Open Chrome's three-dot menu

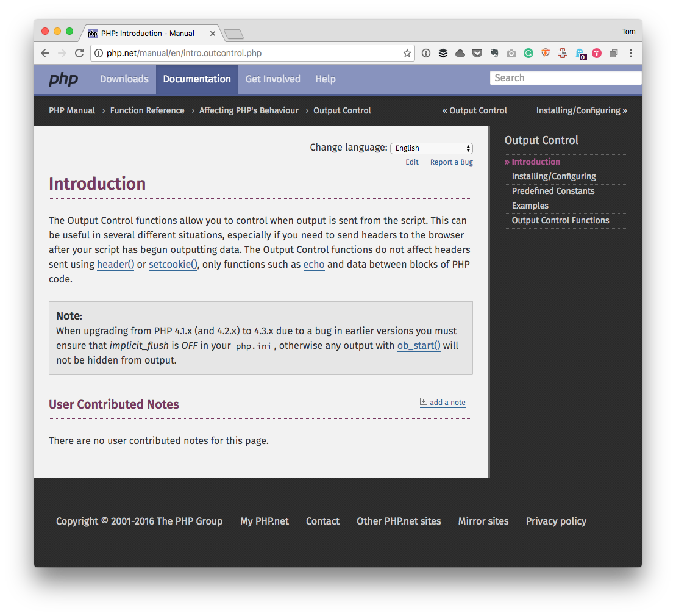[631, 53]
